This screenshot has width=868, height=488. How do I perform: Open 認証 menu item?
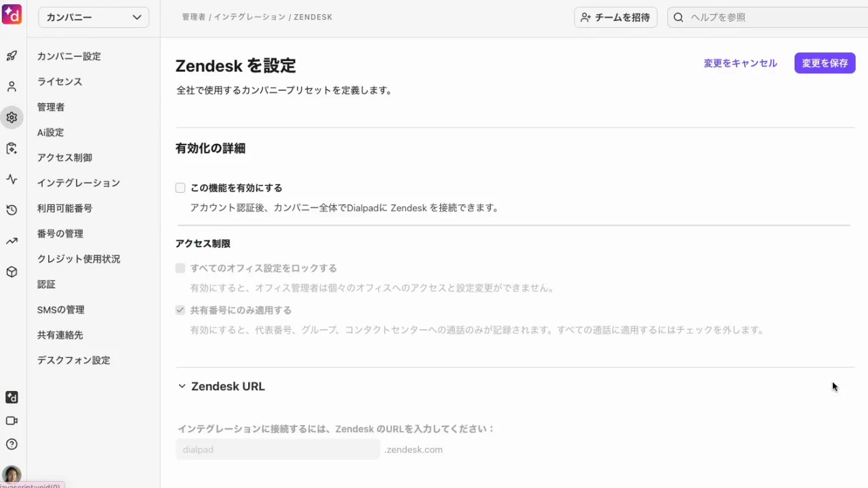(46, 284)
